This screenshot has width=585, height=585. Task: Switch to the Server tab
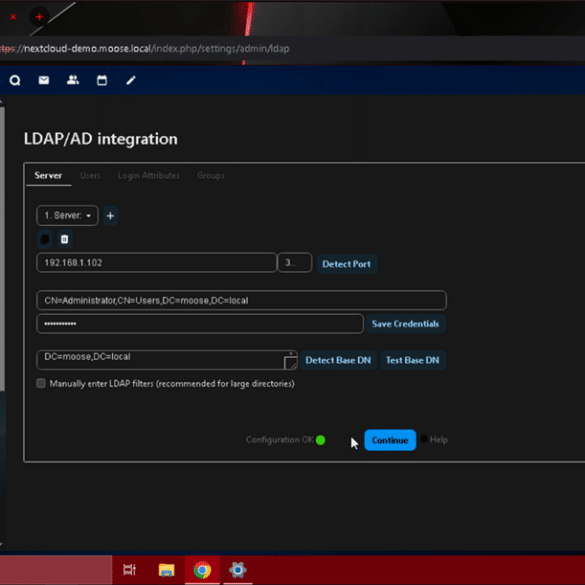(x=49, y=175)
